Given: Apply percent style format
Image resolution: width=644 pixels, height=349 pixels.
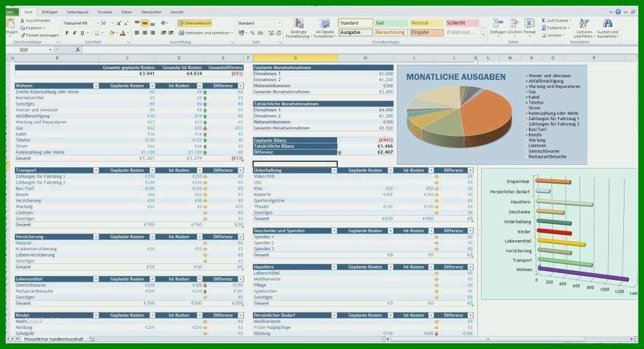Looking at the screenshot, I should pyautogui.click(x=252, y=33).
